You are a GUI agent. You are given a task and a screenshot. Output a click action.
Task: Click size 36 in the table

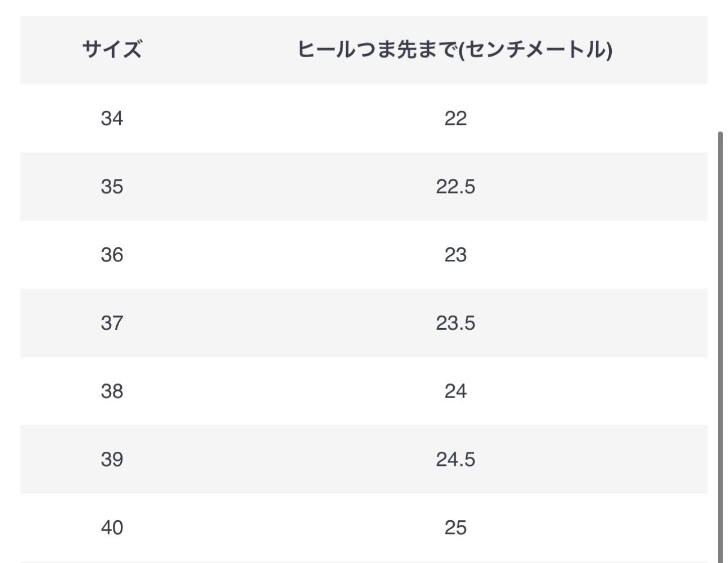pyautogui.click(x=112, y=255)
